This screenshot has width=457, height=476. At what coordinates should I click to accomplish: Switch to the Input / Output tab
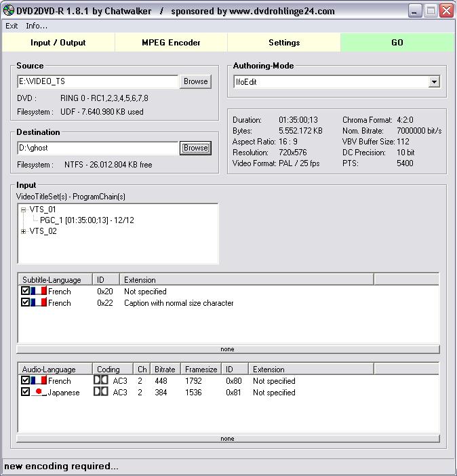click(58, 43)
